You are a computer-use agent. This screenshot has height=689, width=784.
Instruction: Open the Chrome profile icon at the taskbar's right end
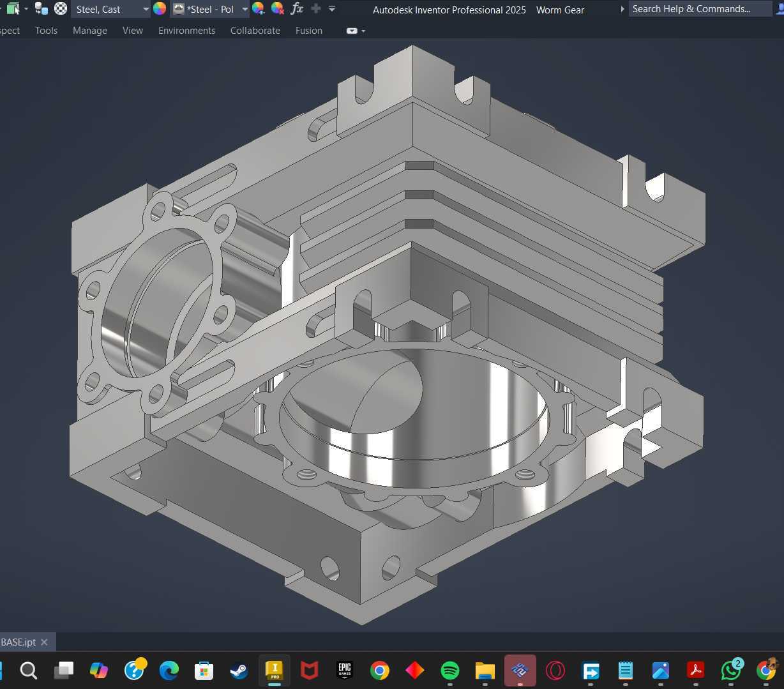pos(767,670)
